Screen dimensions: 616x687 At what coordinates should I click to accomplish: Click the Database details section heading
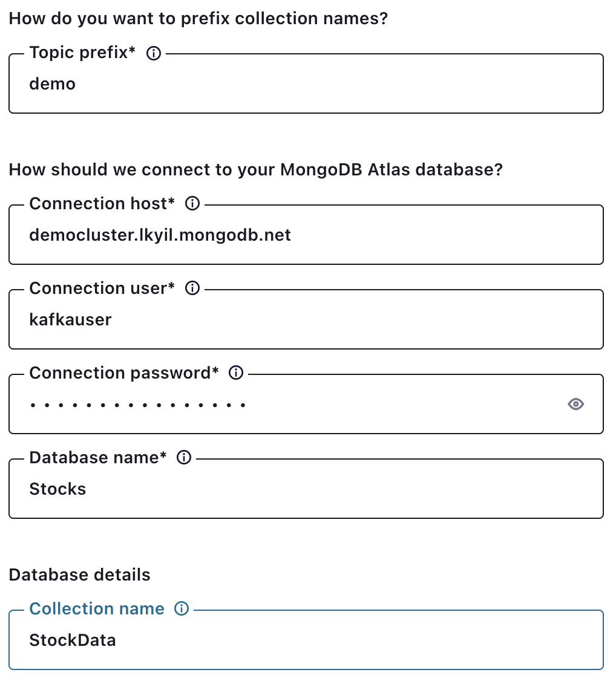coord(80,575)
